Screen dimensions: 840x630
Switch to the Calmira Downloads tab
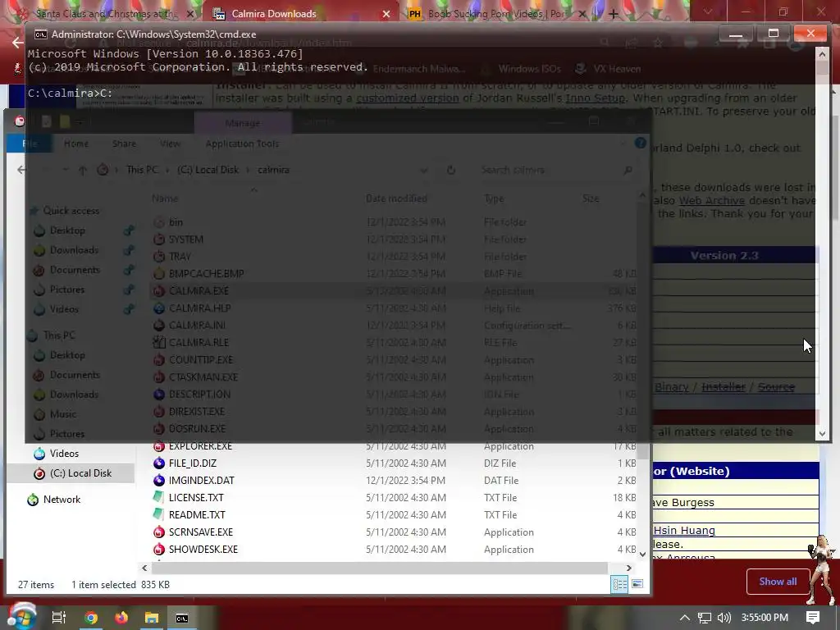pyautogui.click(x=300, y=14)
